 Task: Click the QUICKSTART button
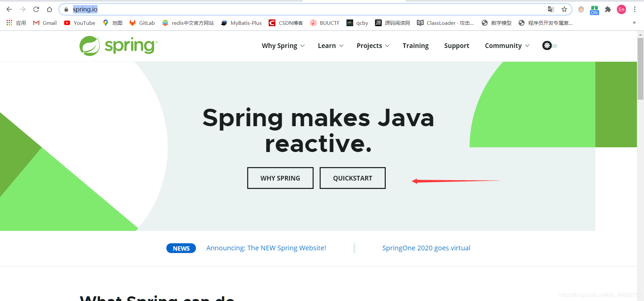(353, 178)
